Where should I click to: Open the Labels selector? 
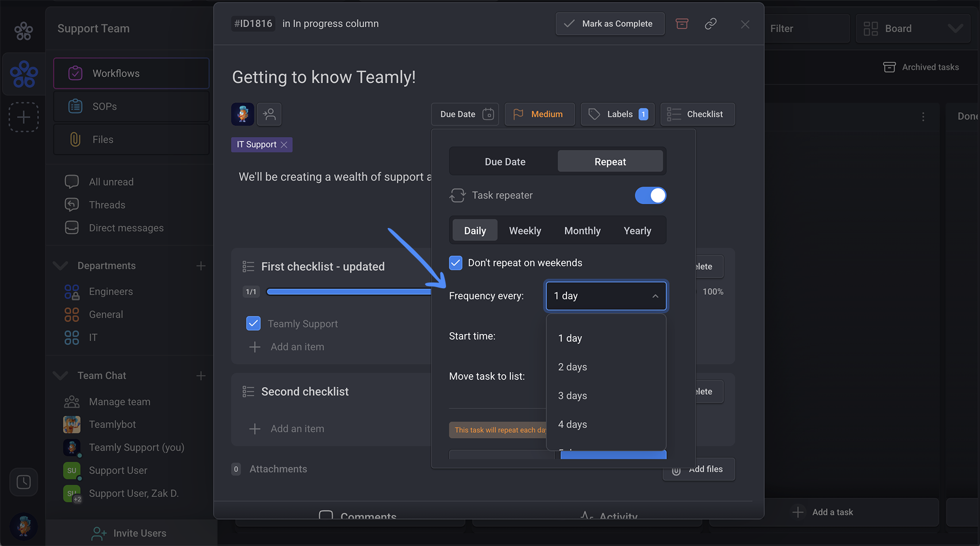(617, 114)
